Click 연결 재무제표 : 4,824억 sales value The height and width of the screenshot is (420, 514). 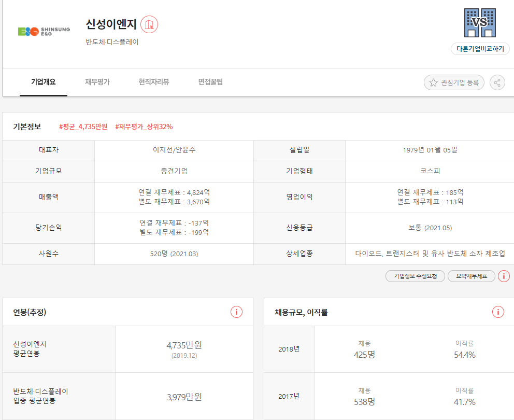pos(174,192)
